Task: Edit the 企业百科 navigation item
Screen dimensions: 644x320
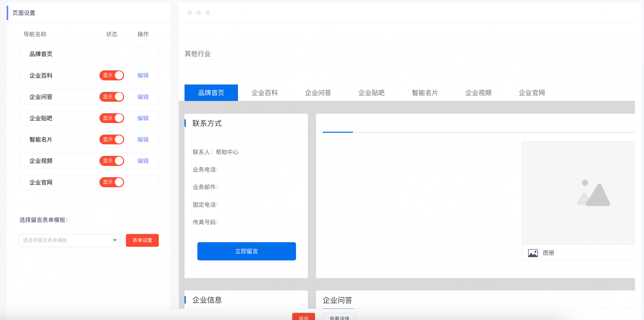Action: [x=143, y=75]
